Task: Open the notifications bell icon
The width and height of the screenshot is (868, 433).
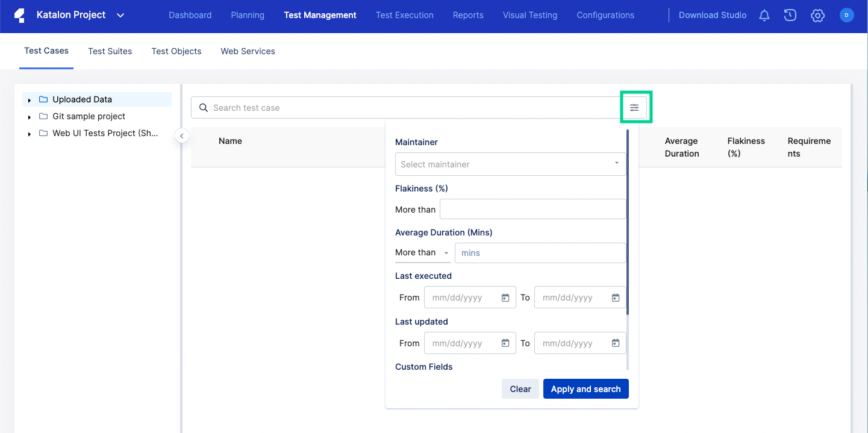Action: coord(764,16)
